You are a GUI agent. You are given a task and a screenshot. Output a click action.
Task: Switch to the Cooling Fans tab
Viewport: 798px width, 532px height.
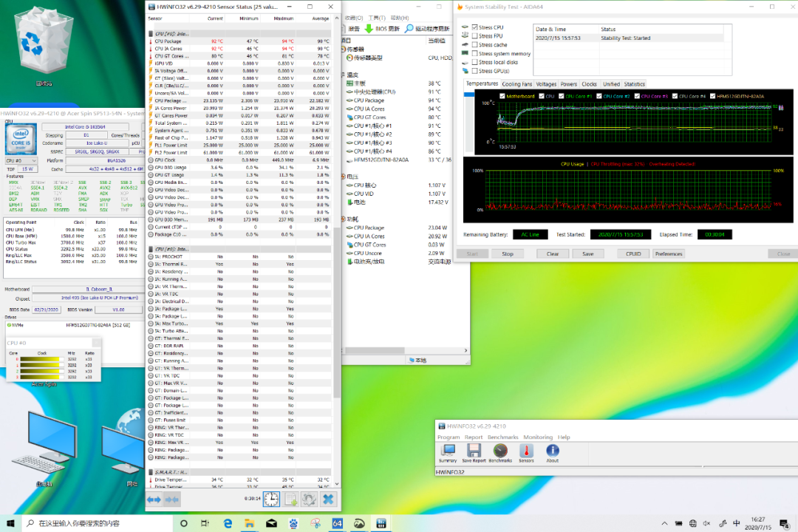click(516, 84)
